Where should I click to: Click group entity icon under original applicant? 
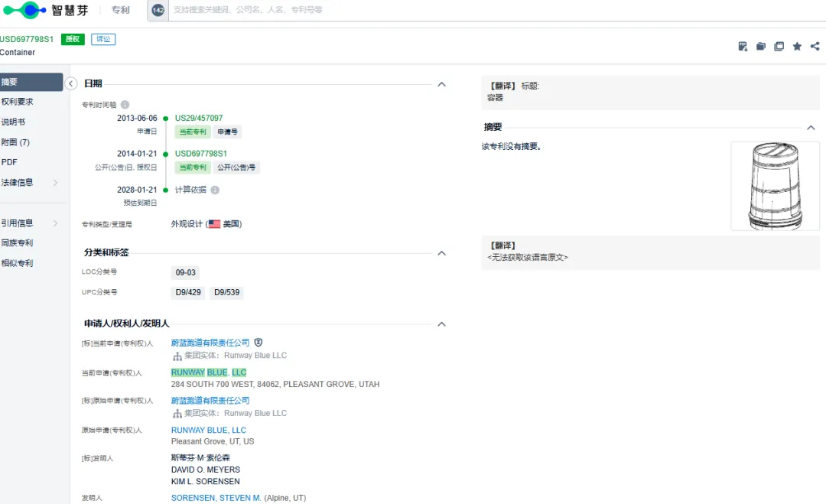[x=177, y=414]
